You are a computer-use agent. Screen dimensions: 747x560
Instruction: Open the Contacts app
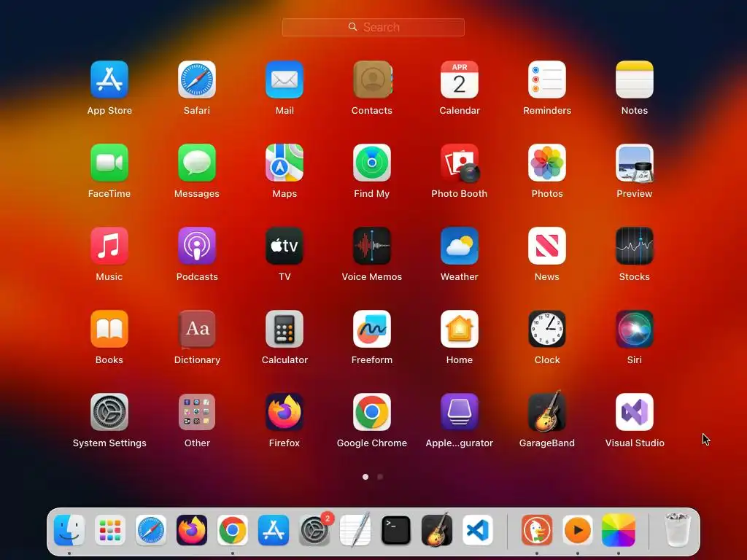(372, 79)
